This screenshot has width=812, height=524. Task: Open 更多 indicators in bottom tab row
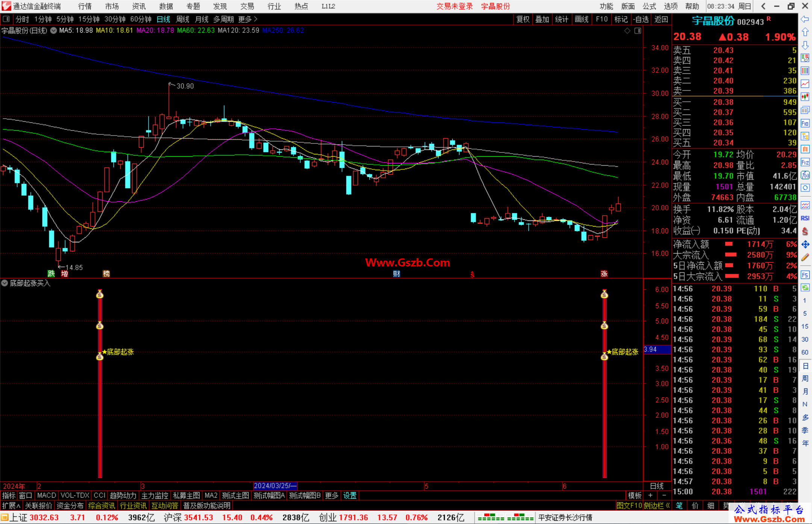pos(332,496)
